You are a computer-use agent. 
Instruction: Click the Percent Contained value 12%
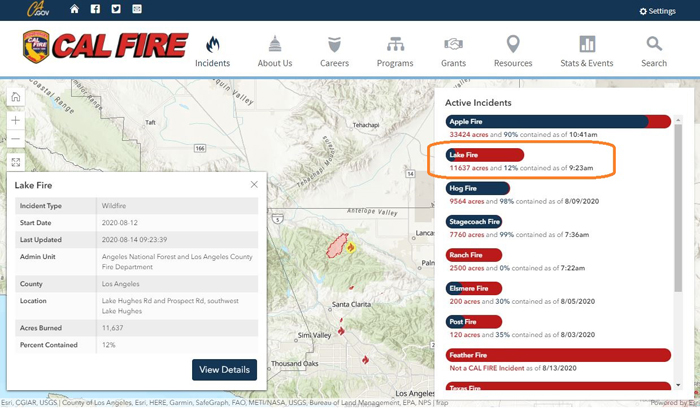click(x=108, y=345)
